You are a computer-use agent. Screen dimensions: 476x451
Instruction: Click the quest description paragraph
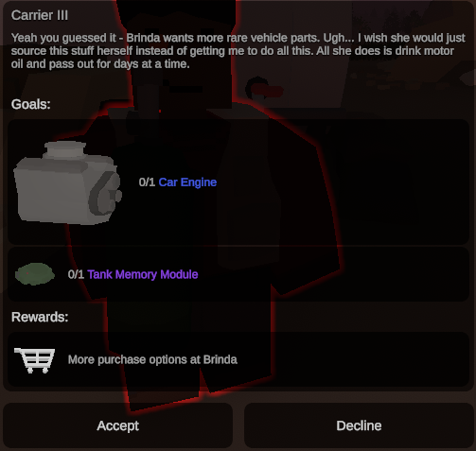click(x=238, y=51)
